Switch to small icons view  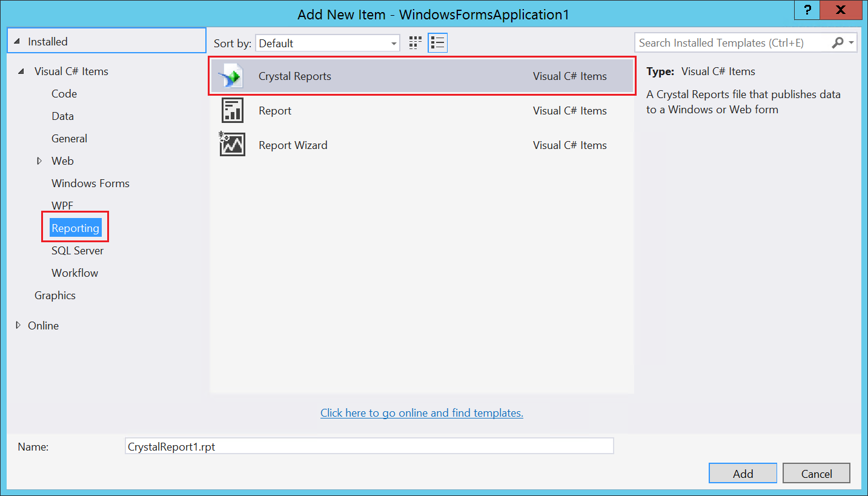[x=415, y=42]
